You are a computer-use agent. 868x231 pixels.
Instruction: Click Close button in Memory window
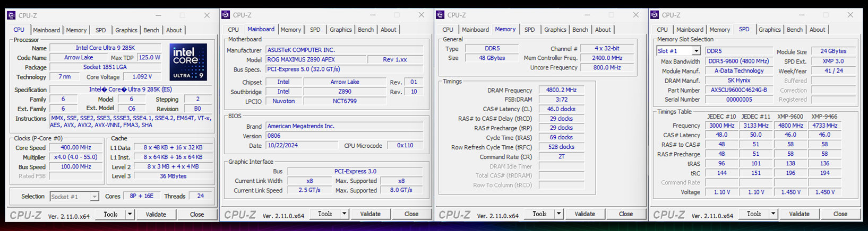pos(626,214)
